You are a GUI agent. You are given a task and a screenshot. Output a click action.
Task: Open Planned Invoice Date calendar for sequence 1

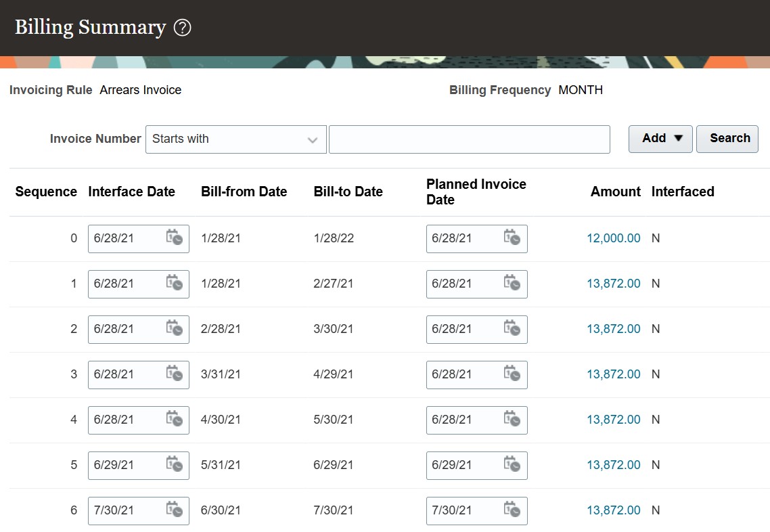point(512,283)
